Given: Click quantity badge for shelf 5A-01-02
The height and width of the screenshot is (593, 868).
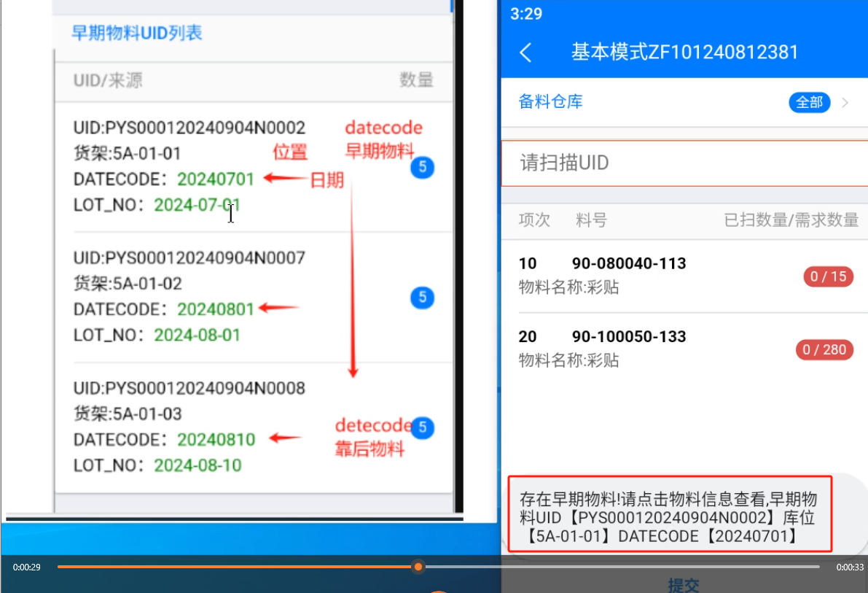Looking at the screenshot, I should 422,298.
